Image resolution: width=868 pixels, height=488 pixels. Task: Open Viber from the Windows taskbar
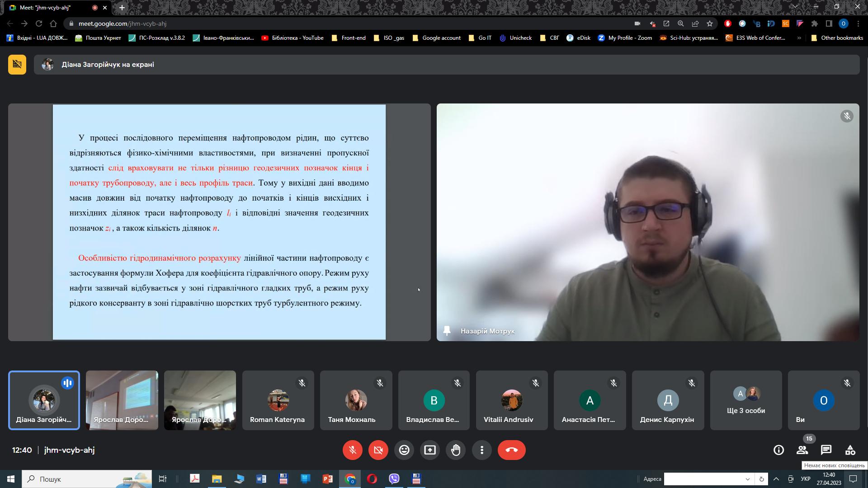pyautogui.click(x=394, y=479)
